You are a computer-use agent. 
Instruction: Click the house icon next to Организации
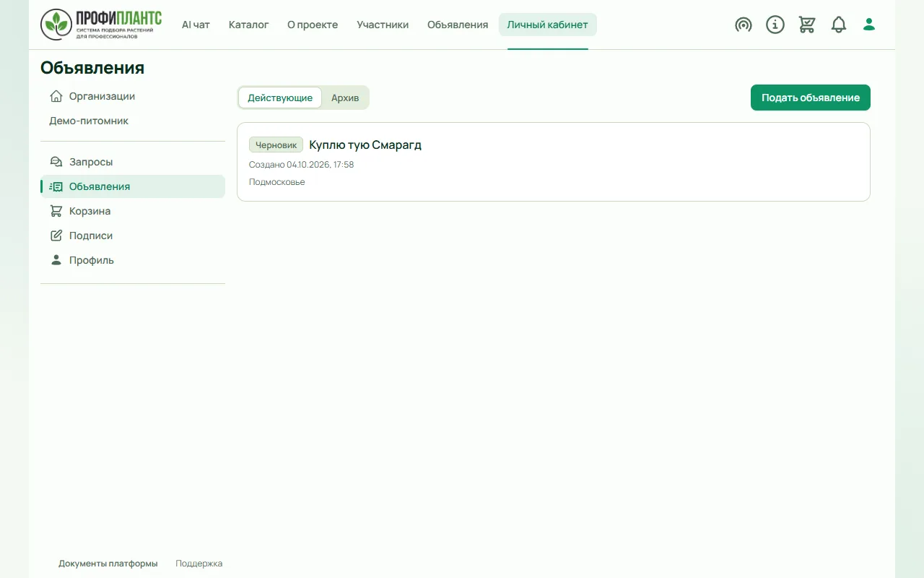[x=56, y=96]
